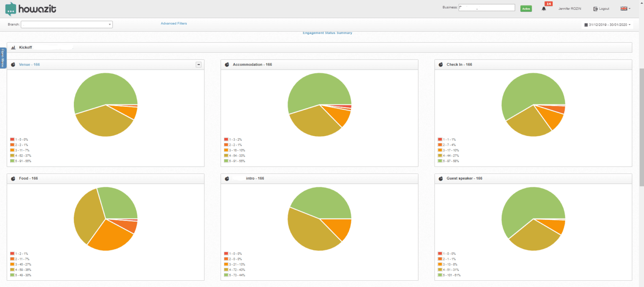Click Guest speaker legend entry '3 - 13 - 8%'
This screenshot has height=287, width=644.
tap(448, 264)
